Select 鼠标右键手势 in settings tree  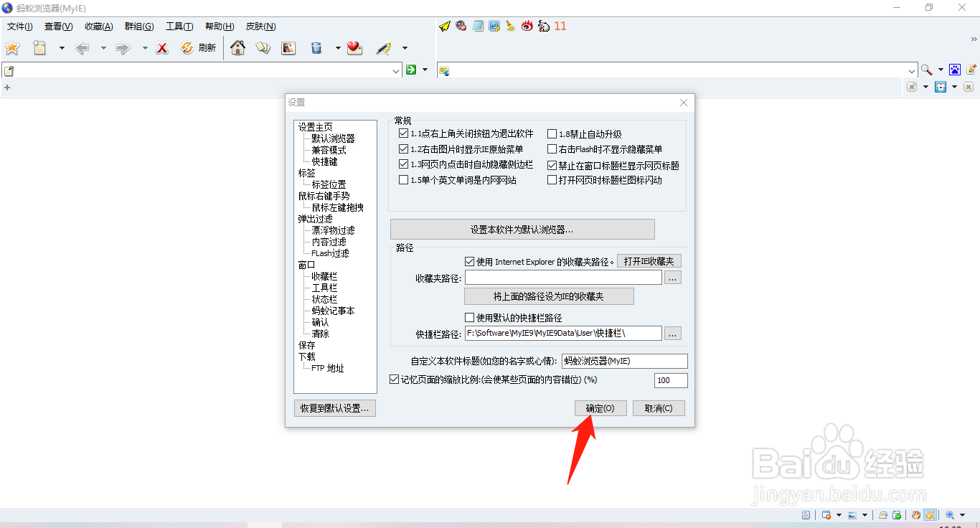click(x=324, y=196)
